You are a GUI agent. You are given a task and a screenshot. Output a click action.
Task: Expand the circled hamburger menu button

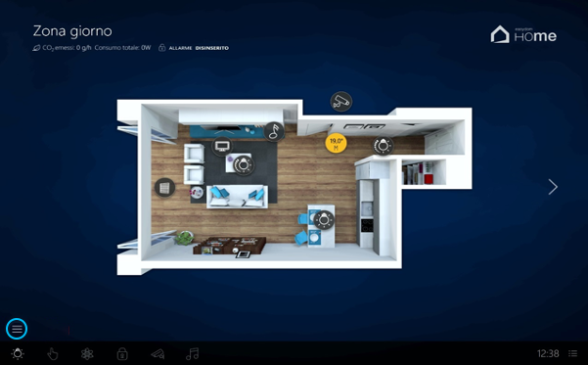[x=17, y=329]
